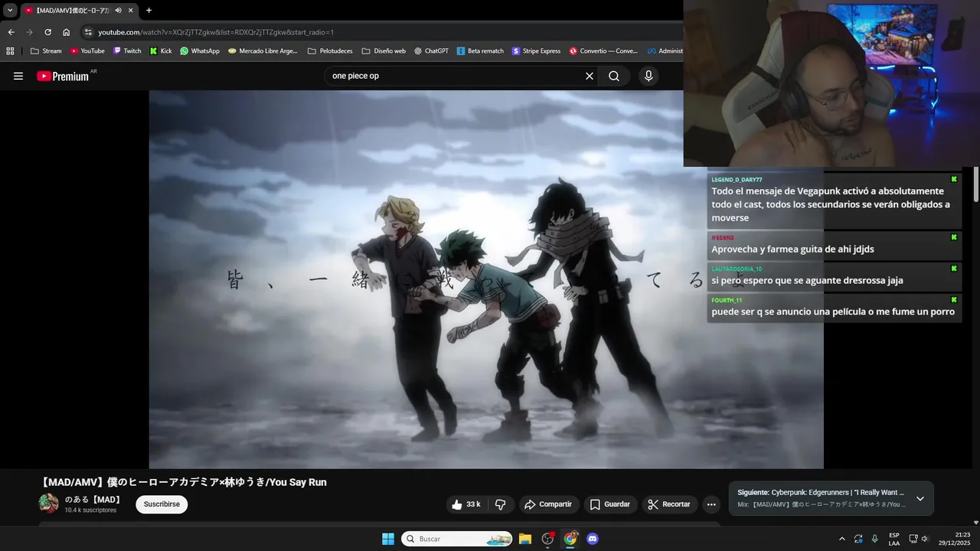This screenshot has width=980, height=551.
Task: Click the 'Aprovecha y farmea guita' chat message
Action: tap(792, 249)
